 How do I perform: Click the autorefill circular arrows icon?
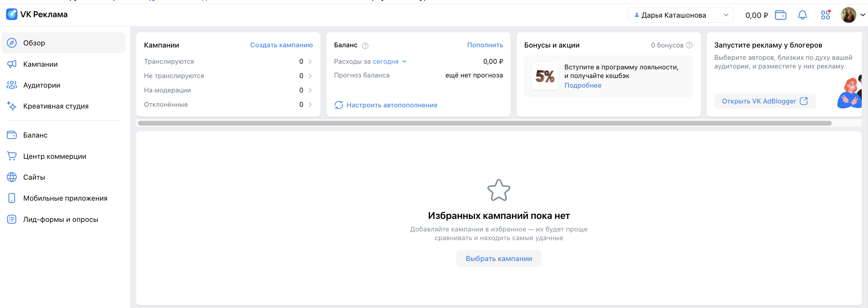point(339,105)
